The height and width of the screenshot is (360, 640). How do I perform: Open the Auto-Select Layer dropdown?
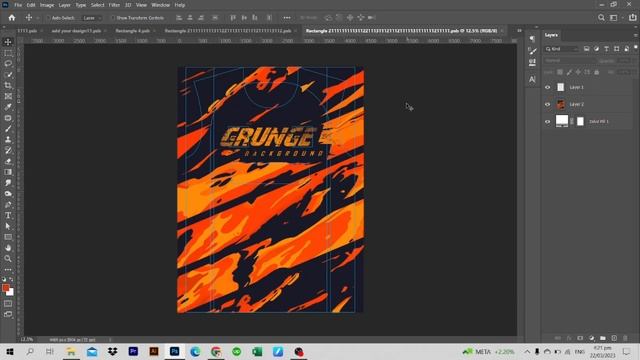click(x=91, y=18)
